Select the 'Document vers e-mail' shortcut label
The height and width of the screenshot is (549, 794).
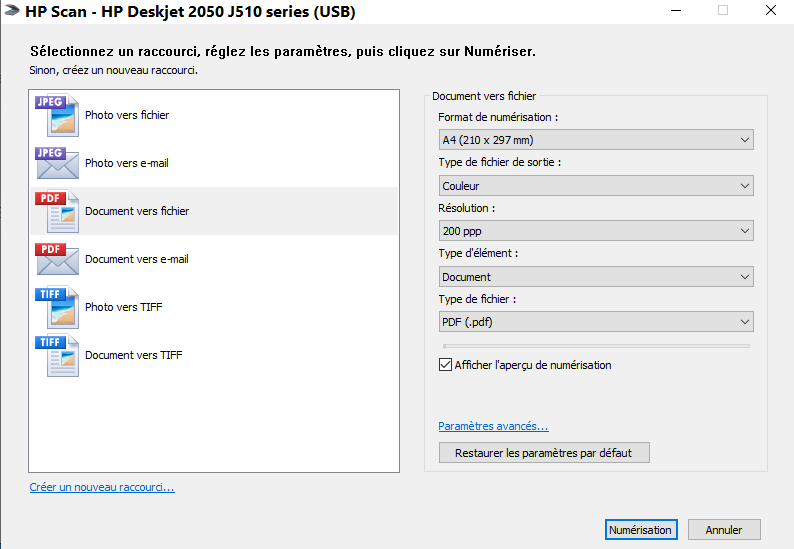tap(137, 259)
